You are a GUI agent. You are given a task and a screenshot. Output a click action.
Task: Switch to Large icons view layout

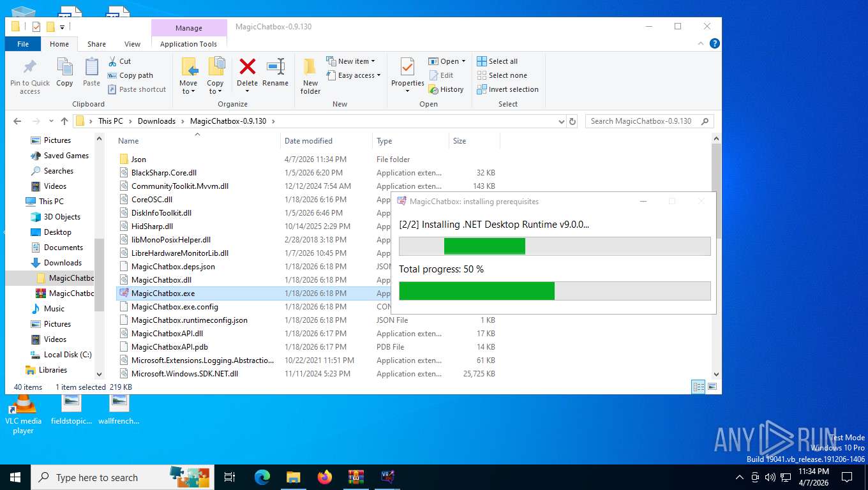point(712,387)
